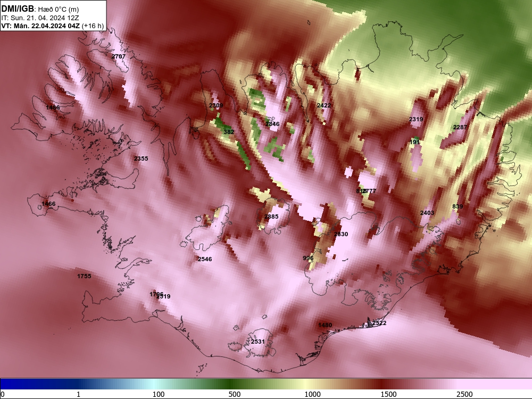Click the 2500 tick label on the color scale
This screenshot has height=399, width=532.
click(x=464, y=394)
